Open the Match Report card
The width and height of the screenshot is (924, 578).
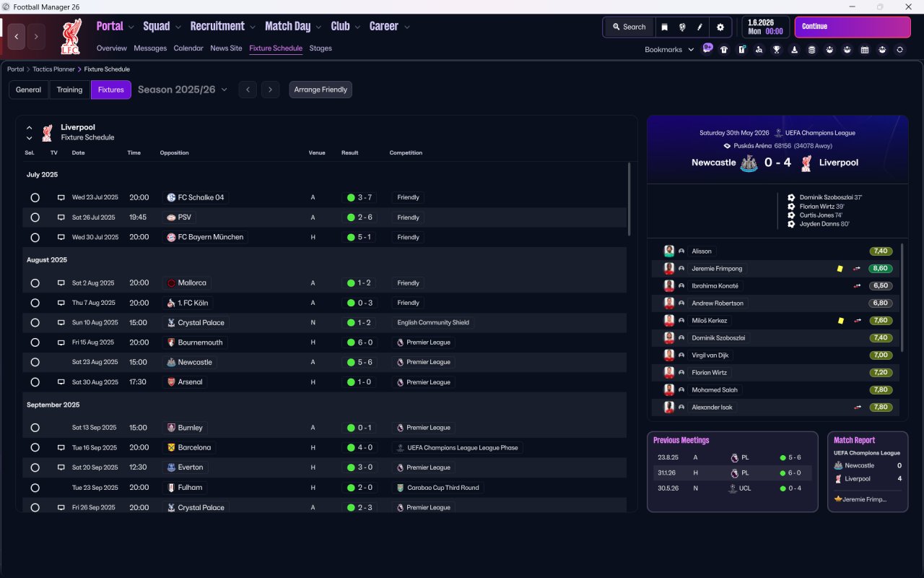click(868, 472)
